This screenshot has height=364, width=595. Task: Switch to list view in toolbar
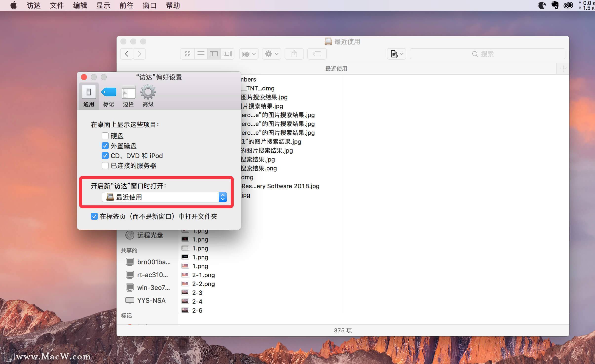(x=201, y=54)
